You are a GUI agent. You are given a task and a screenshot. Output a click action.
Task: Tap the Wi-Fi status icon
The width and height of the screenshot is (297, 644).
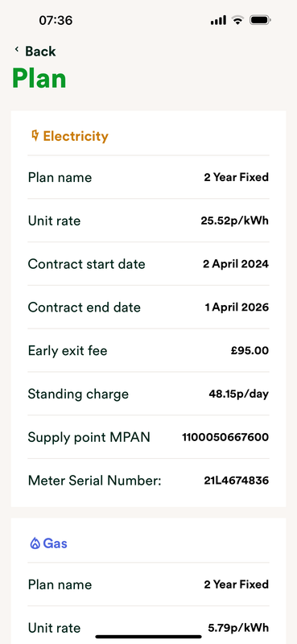(237, 20)
